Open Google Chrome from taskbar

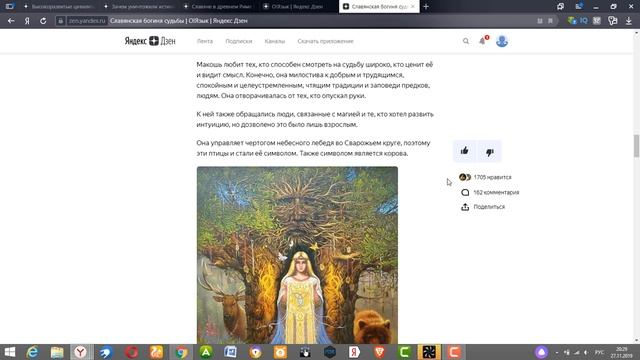pos(182,352)
